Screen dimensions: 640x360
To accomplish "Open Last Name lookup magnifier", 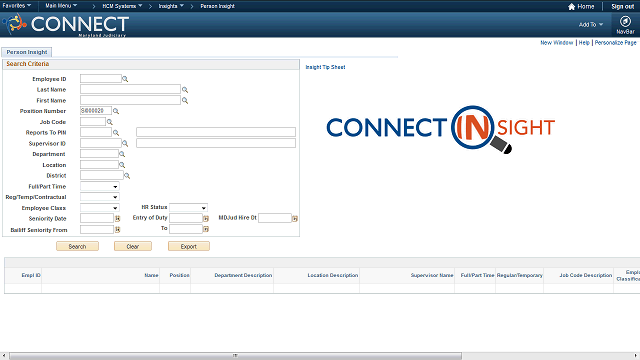I will tap(185, 90).
